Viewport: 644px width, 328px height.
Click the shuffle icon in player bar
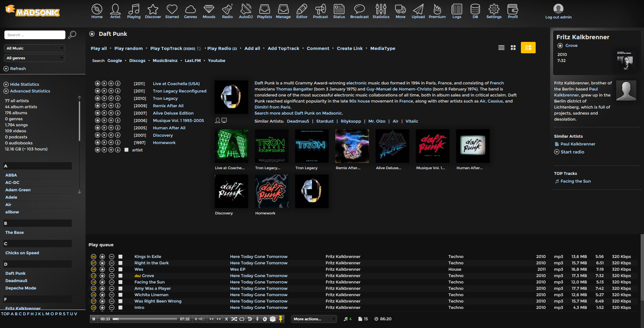[234, 319]
